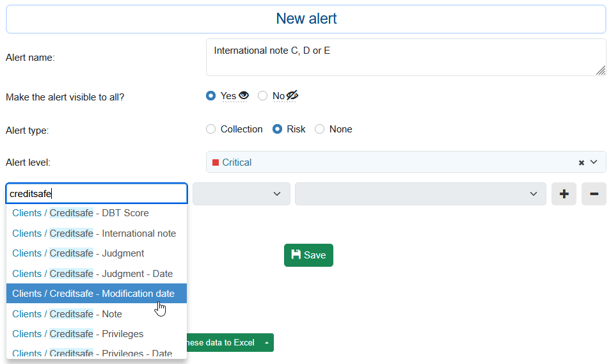
Task: Click the plus icon to add condition
Action: click(564, 194)
